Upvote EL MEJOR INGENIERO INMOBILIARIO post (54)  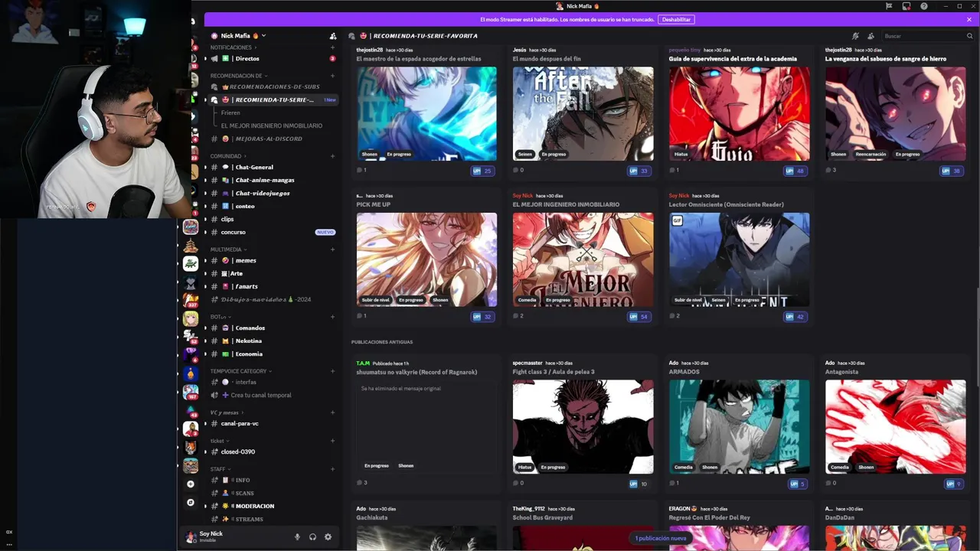coord(638,316)
